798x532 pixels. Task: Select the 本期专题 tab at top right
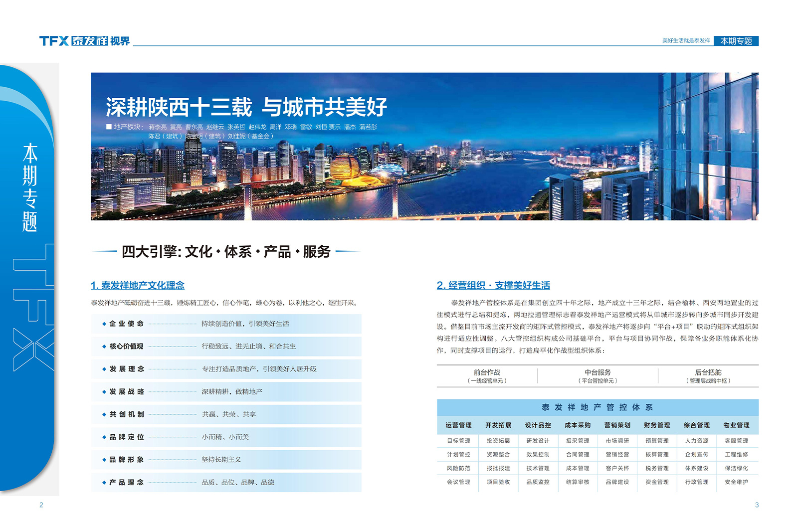736,41
